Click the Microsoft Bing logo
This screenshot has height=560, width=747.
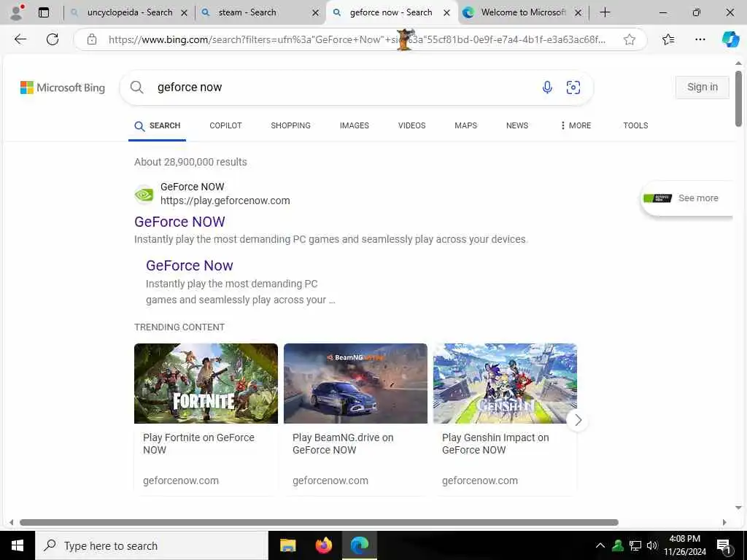point(63,87)
